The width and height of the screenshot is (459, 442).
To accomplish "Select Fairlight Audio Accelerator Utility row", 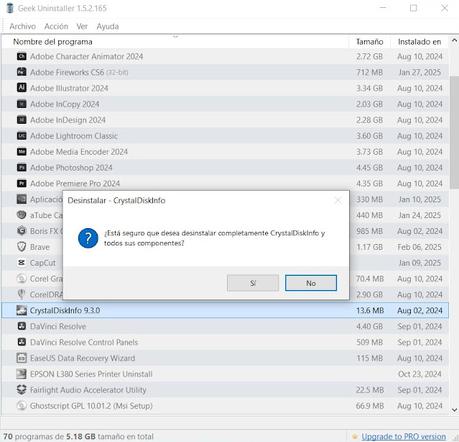I will (225, 390).
